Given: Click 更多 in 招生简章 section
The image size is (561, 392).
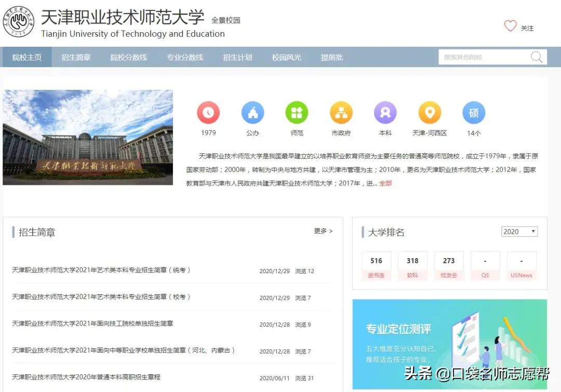Looking at the screenshot, I should 324,231.
